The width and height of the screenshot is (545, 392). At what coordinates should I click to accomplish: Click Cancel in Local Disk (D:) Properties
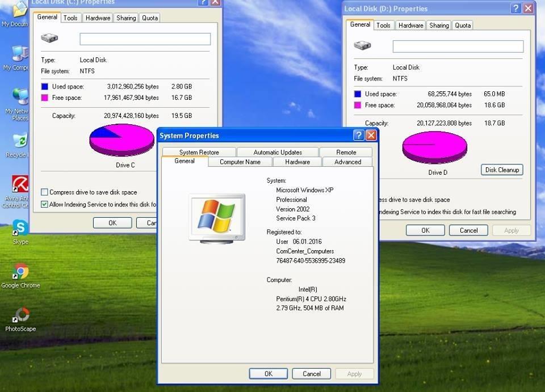[468, 230]
